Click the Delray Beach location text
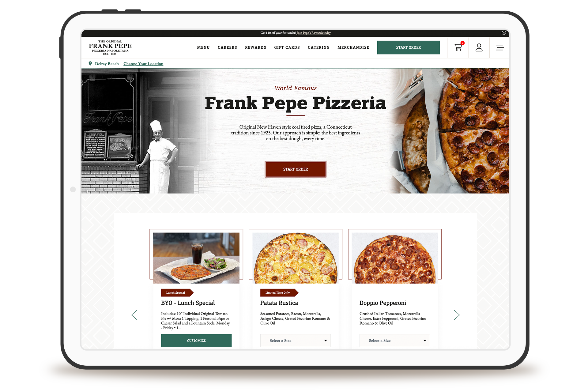This screenshot has width=588, height=392. point(107,63)
